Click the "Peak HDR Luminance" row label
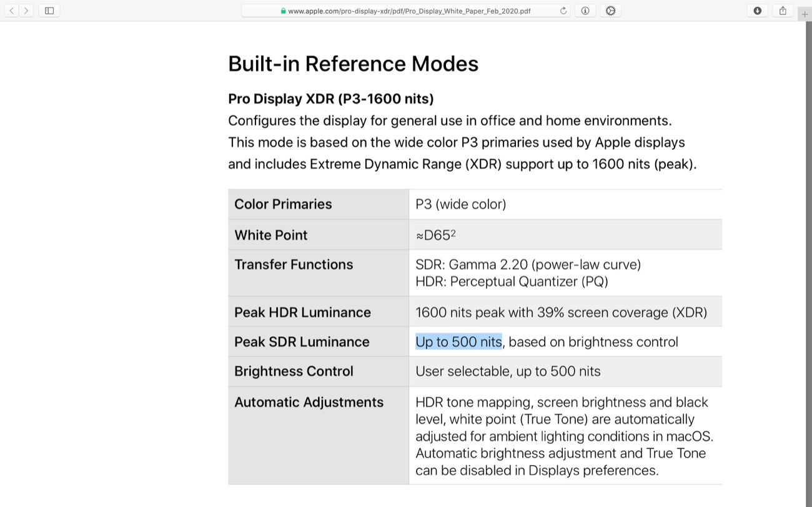Viewport: 812px width, 507px height. (302, 312)
